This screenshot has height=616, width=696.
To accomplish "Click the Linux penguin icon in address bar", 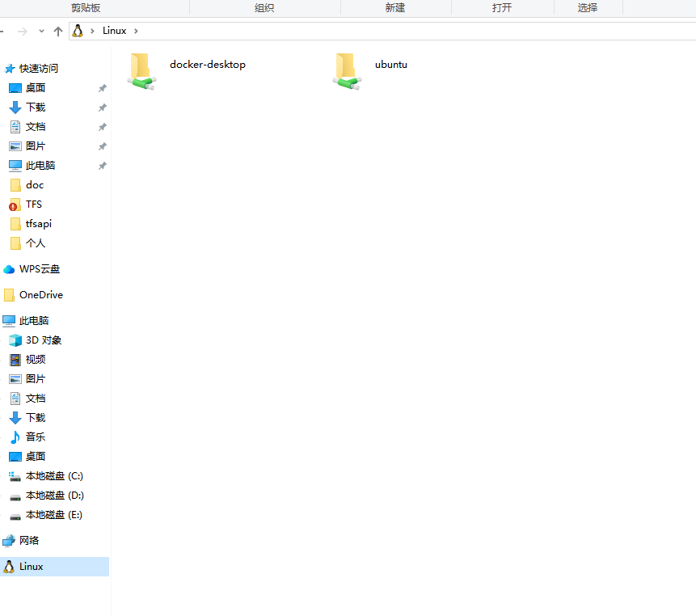I will (x=78, y=31).
